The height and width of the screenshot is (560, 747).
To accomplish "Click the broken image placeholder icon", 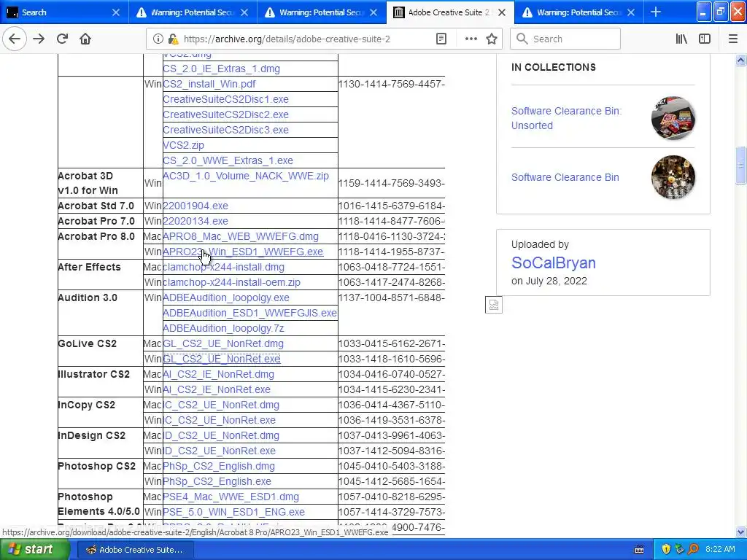I will (x=494, y=305).
